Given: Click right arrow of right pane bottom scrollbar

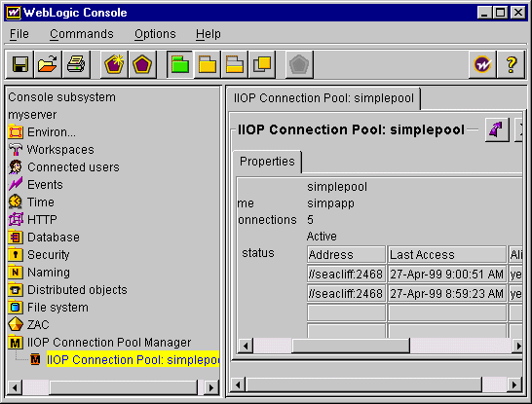Looking at the screenshot, I should tap(514, 386).
